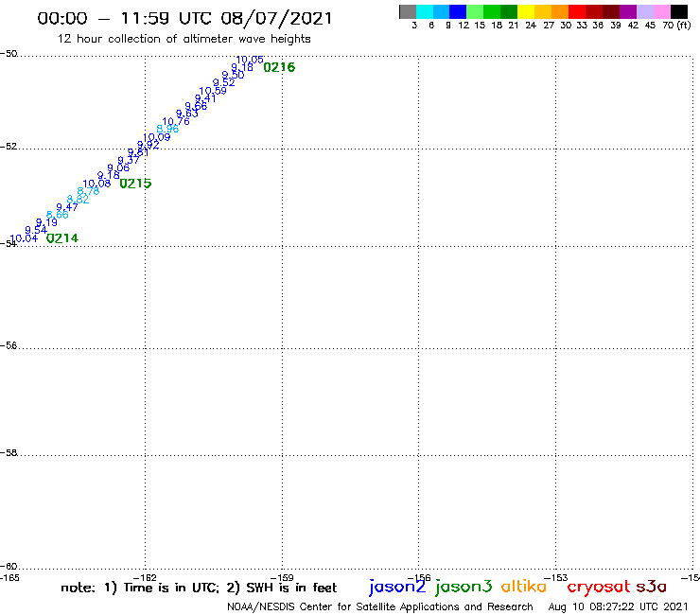Click the wave height reading 10.08
Viewport: 700px width, 615px height.
(96, 184)
